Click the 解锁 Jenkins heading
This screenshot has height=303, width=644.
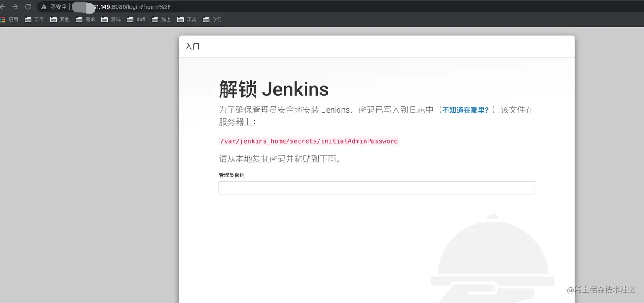274,89
